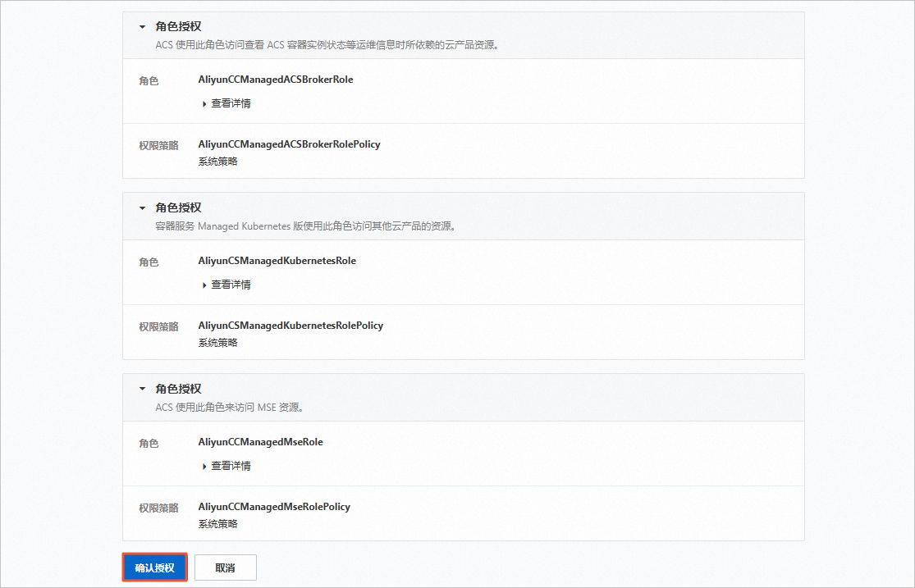The width and height of the screenshot is (915, 588).
Task: Select the AliyunCSManagedKubernetesRole role name
Action: coord(277,262)
